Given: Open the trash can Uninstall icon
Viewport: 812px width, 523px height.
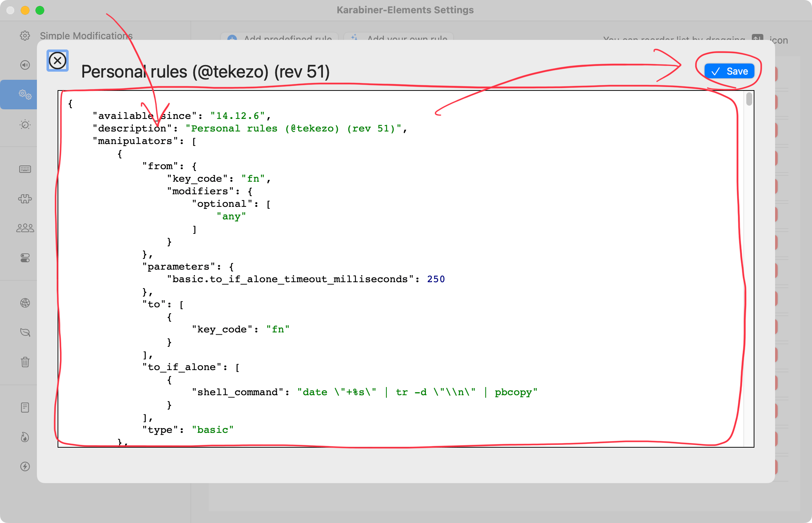Looking at the screenshot, I should click(25, 362).
